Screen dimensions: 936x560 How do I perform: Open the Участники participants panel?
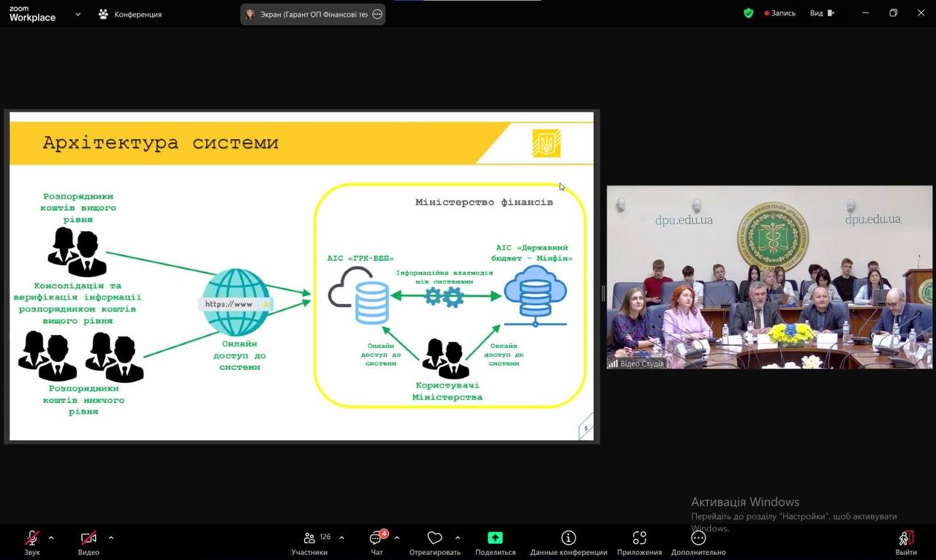[309, 539]
